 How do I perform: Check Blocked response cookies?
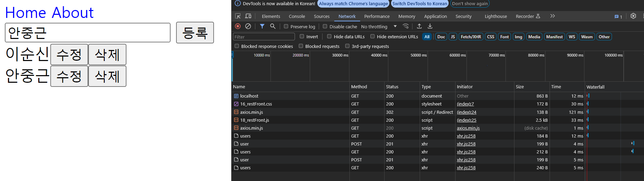tap(237, 46)
